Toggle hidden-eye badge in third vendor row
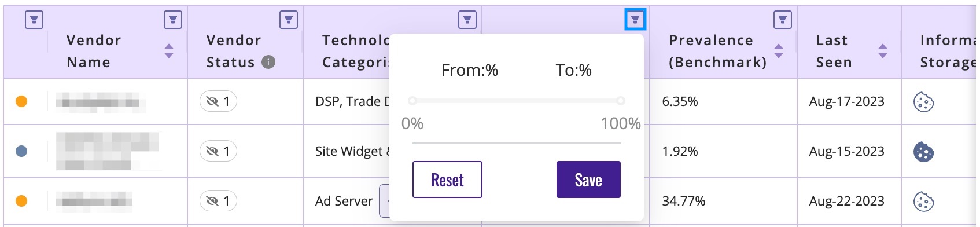The image size is (980, 227). (x=218, y=201)
